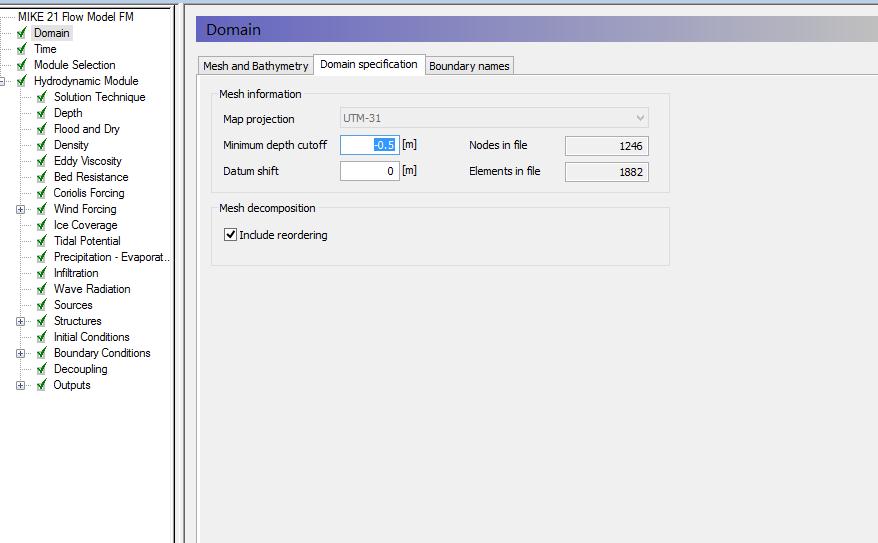Open the Flood and Dry page
Image resolution: width=878 pixels, height=543 pixels.
click(x=87, y=129)
